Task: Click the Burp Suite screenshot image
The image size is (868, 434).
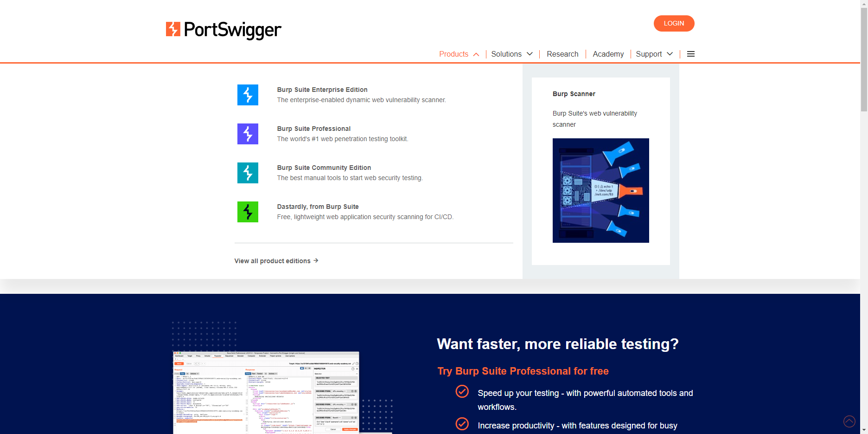Action: (266, 393)
